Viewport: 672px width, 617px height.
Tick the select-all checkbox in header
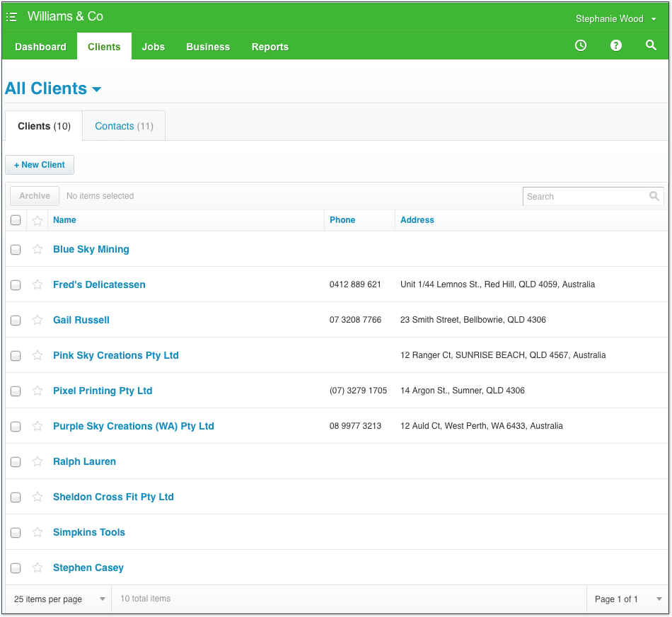pos(16,220)
